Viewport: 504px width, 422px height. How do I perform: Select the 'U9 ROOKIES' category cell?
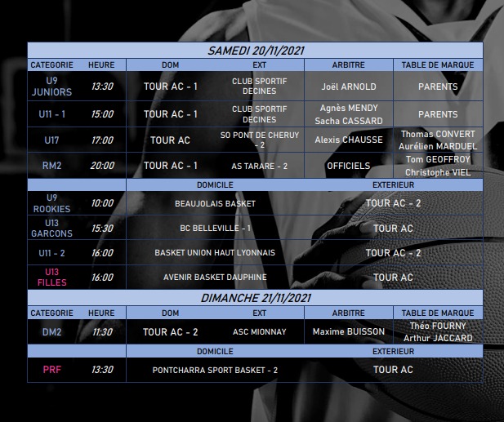[x=51, y=203]
